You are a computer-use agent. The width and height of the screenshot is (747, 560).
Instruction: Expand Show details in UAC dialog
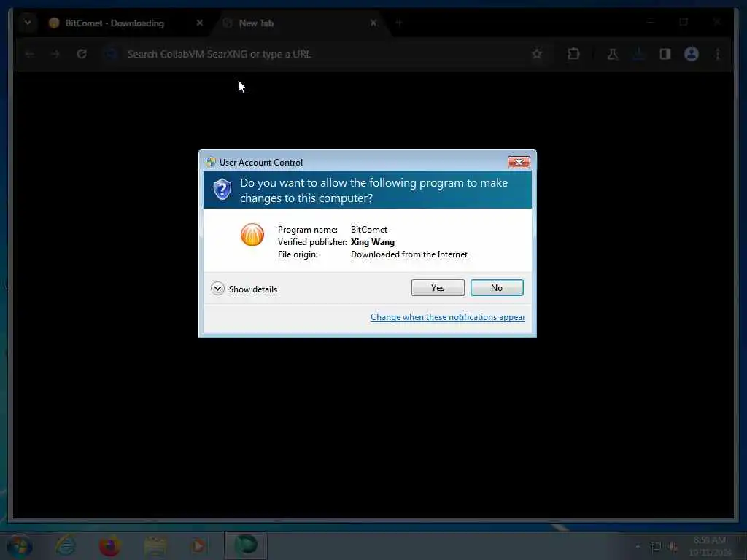pyautogui.click(x=244, y=289)
